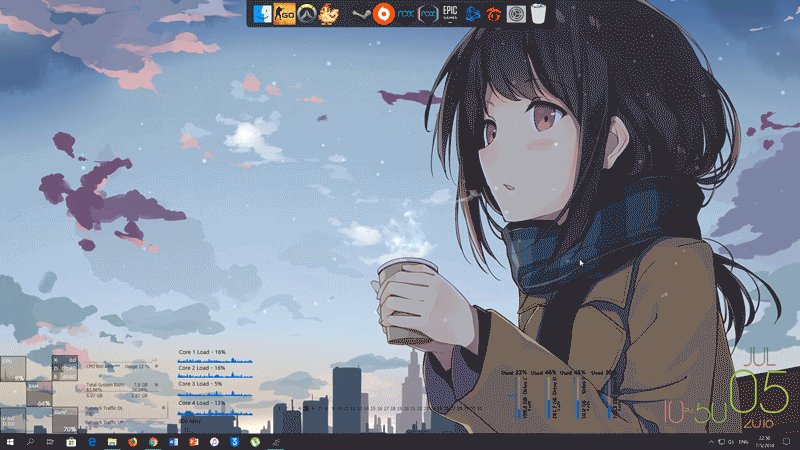
Task: Switch to Chrome on taskbar
Action: [x=153, y=442]
